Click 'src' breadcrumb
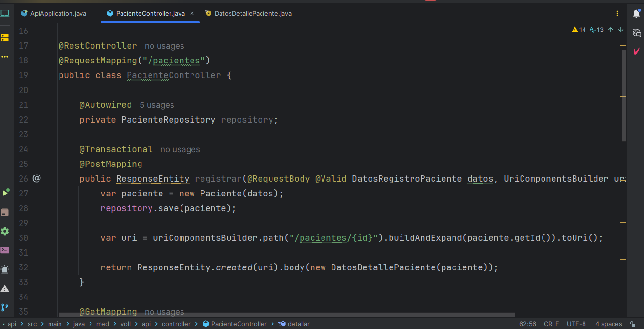This screenshot has height=329, width=644. pos(32,324)
